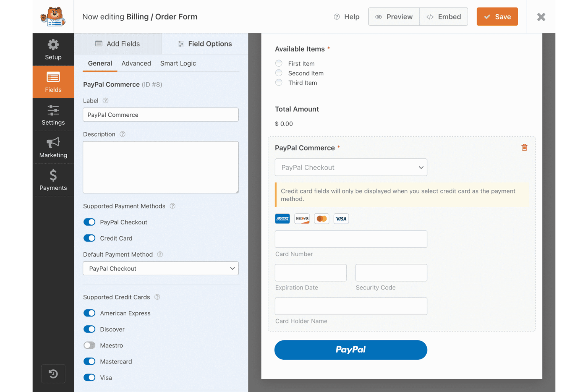Open Default Payment Method dropdown
This screenshot has width=588, height=392.
(161, 268)
